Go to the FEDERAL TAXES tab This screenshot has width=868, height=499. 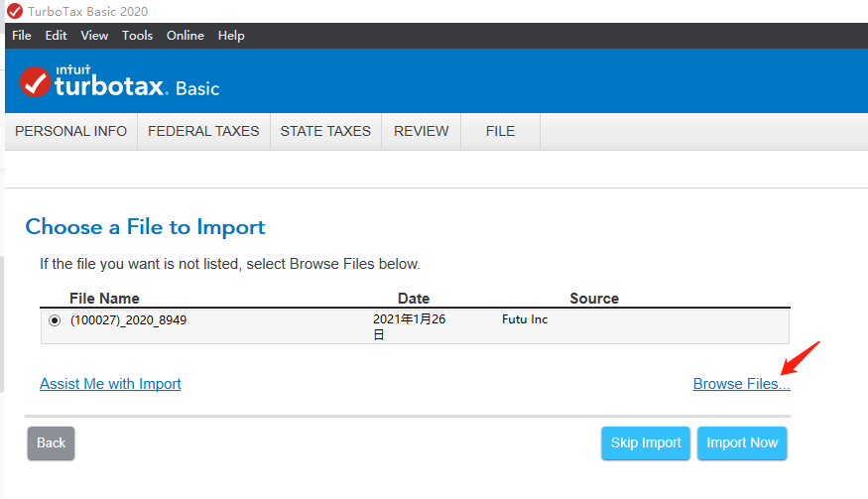tap(203, 131)
